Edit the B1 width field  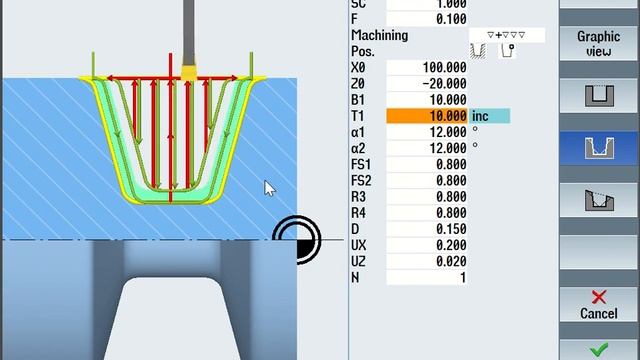[427, 100]
